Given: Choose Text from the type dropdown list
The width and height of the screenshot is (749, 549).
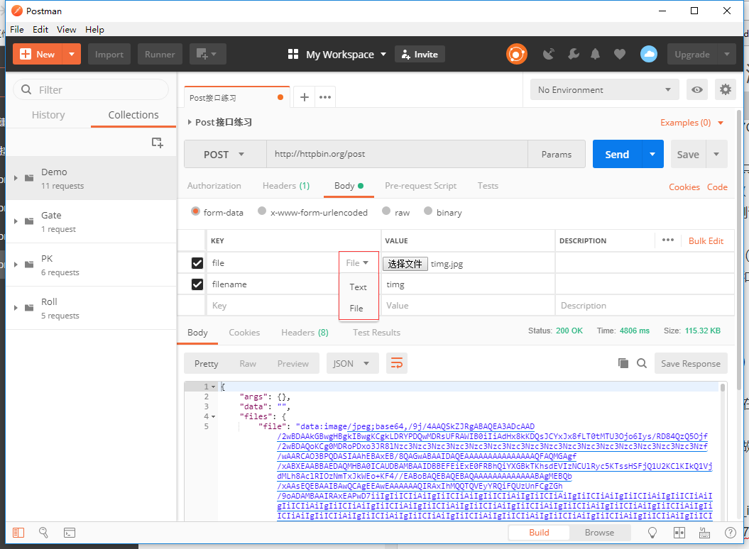Looking at the screenshot, I should (358, 287).
